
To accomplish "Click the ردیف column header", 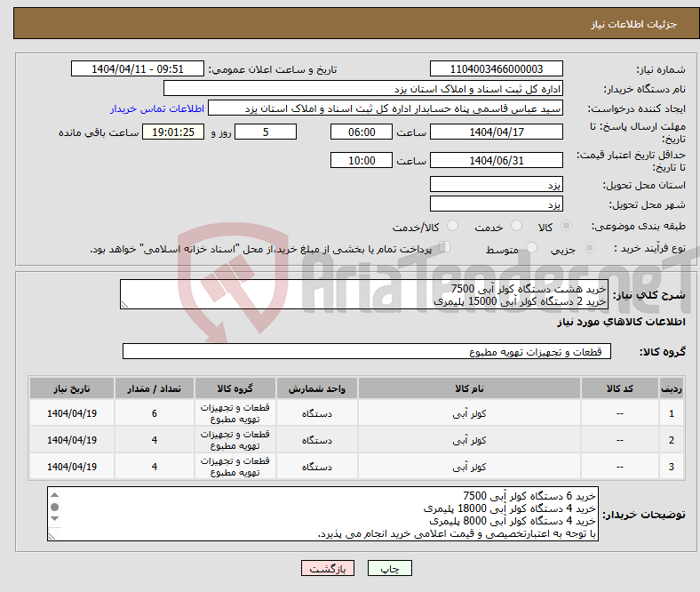I will pos(672,388).
